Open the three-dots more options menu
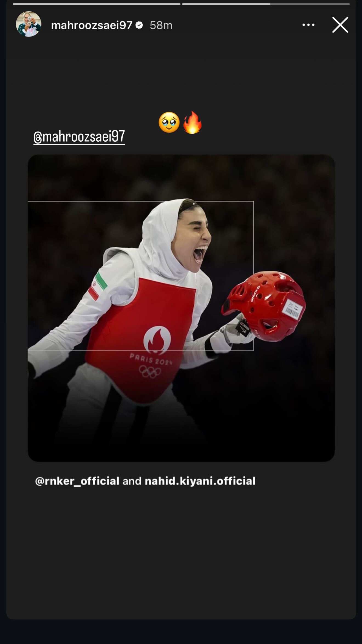This screenshot has width=362, height=644. pos(308,25)
